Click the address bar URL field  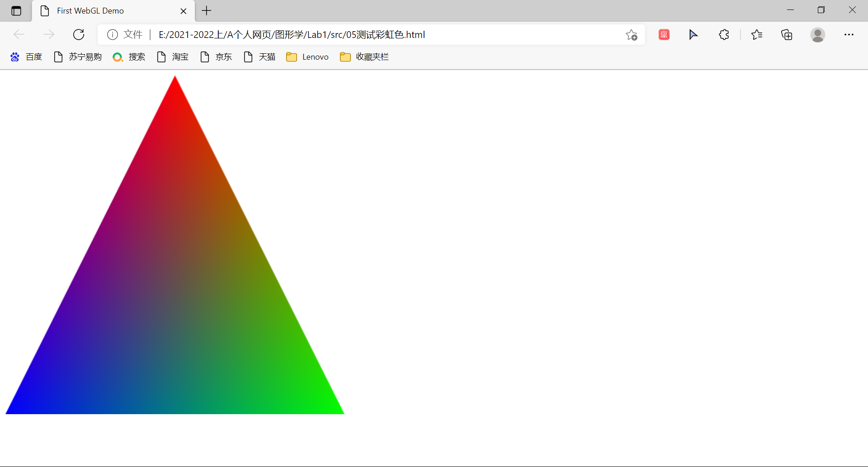(362, 35)
